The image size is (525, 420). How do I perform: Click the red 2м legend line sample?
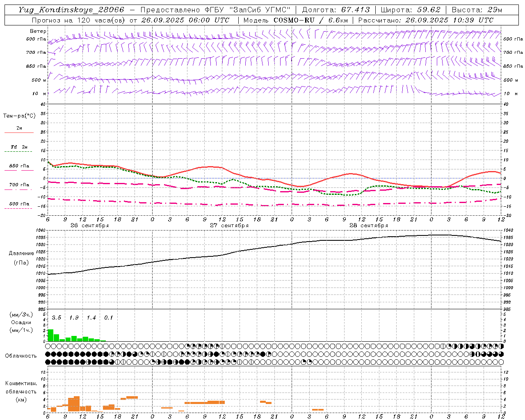(19, 132)
